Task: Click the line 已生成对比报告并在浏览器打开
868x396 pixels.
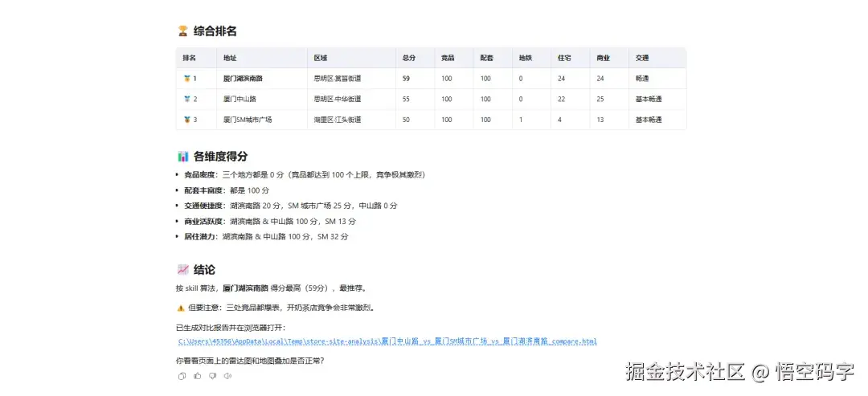Action: pyautogui.click(x=231, y=328)
